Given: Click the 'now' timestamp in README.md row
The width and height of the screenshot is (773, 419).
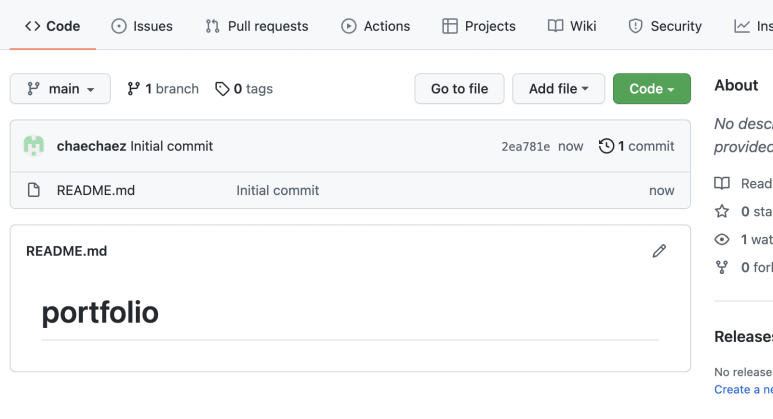Looking at the screenshot, I should point(662,190).
